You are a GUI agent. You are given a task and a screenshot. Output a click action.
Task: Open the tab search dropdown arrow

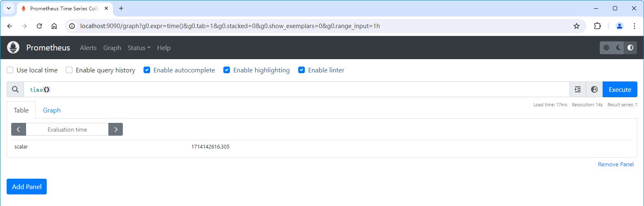(8, 8)
